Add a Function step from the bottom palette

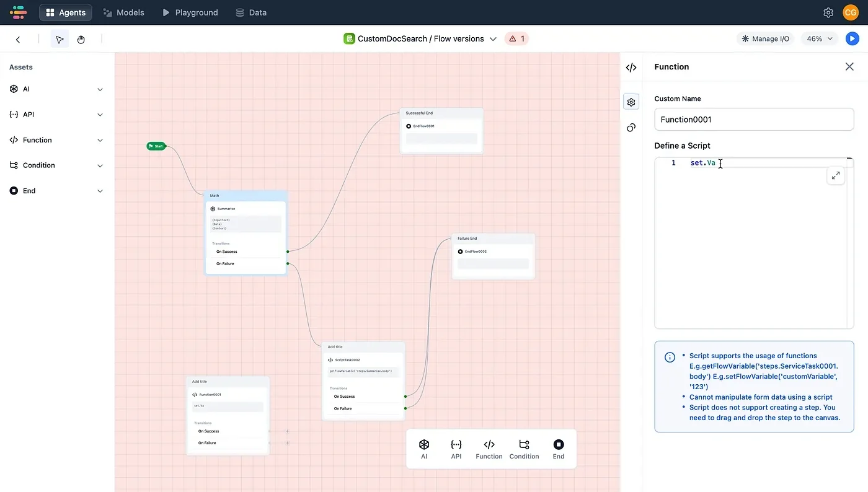click(489, 448)
